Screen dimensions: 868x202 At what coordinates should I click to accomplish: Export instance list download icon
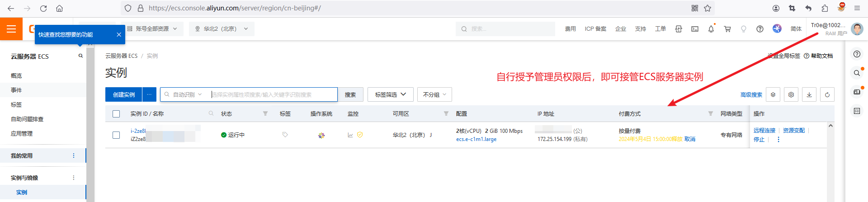coord(809,94)
